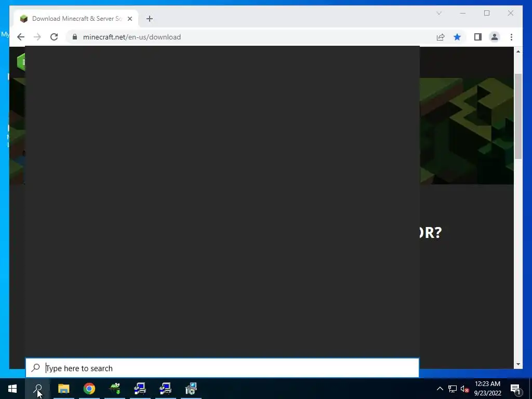Viewport: 532px width, 399px height.
Task: Click the vertical scrollbar thumb
Action: pyautogui.click(x=518, y=116)
